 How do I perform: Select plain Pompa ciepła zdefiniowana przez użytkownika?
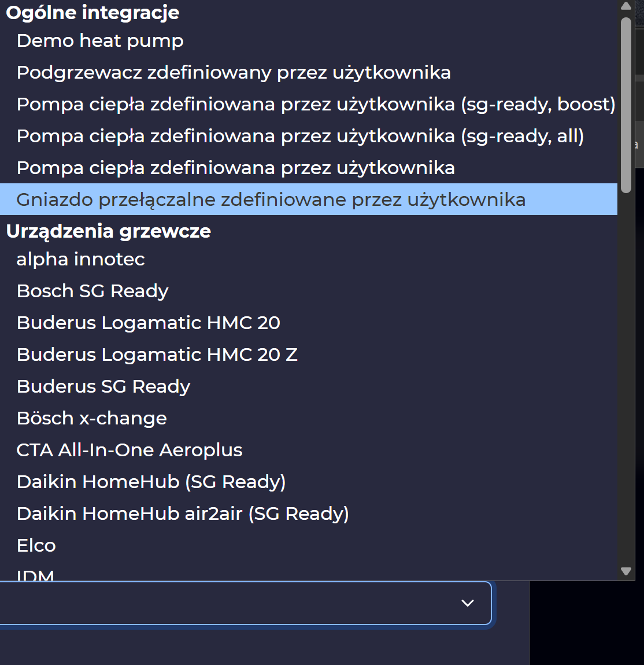(235, 168)
